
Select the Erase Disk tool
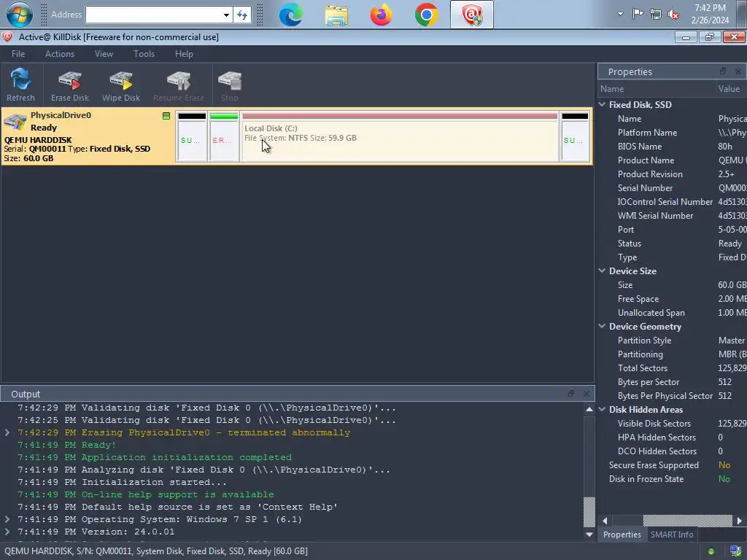[70, 85]
